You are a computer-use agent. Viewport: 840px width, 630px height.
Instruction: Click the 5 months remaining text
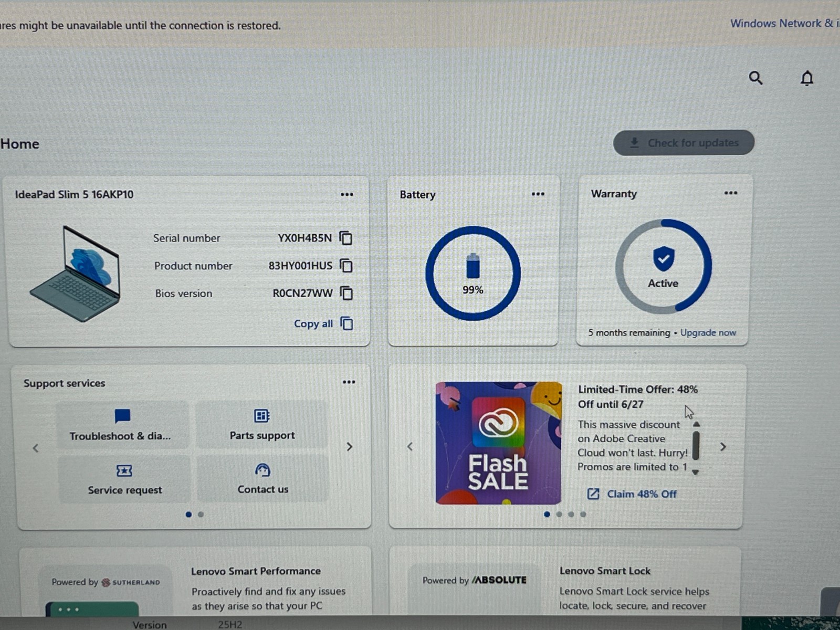(629, 332)
